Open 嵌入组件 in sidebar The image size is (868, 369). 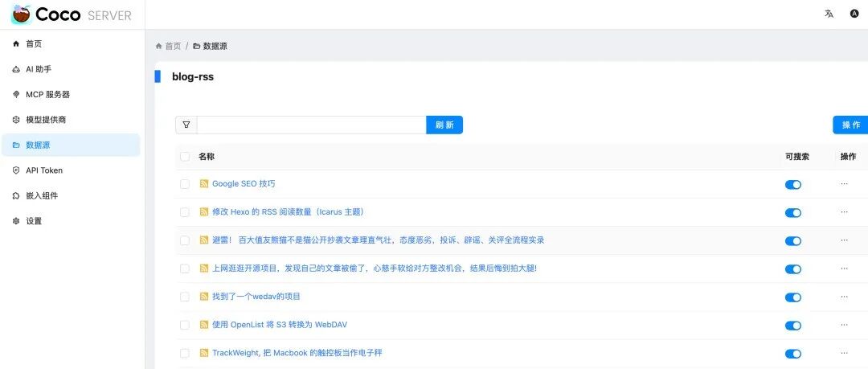click(70, 195)
